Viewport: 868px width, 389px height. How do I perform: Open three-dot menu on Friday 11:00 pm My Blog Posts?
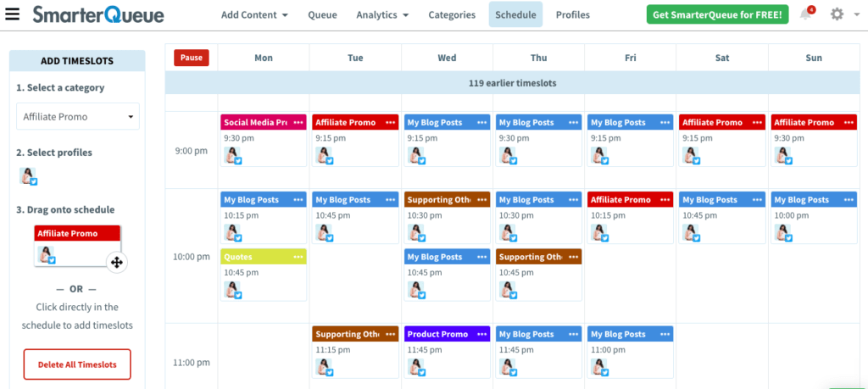tap(666, 334)
